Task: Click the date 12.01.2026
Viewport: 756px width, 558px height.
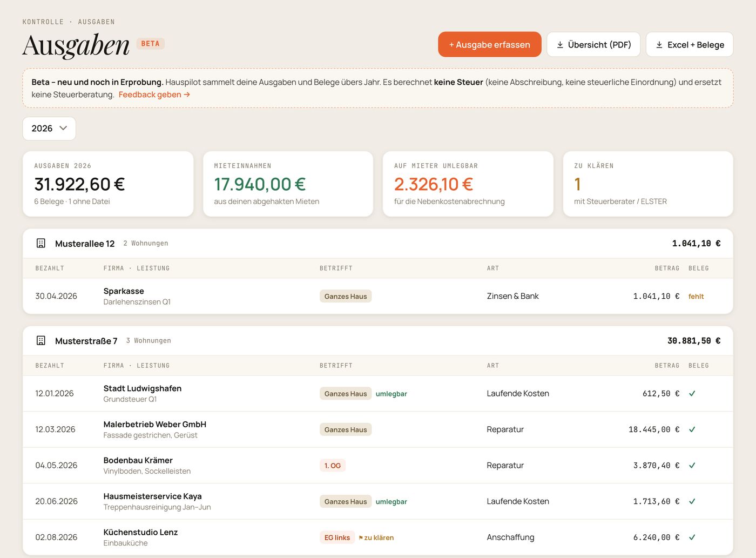Action: pos(55,393)
